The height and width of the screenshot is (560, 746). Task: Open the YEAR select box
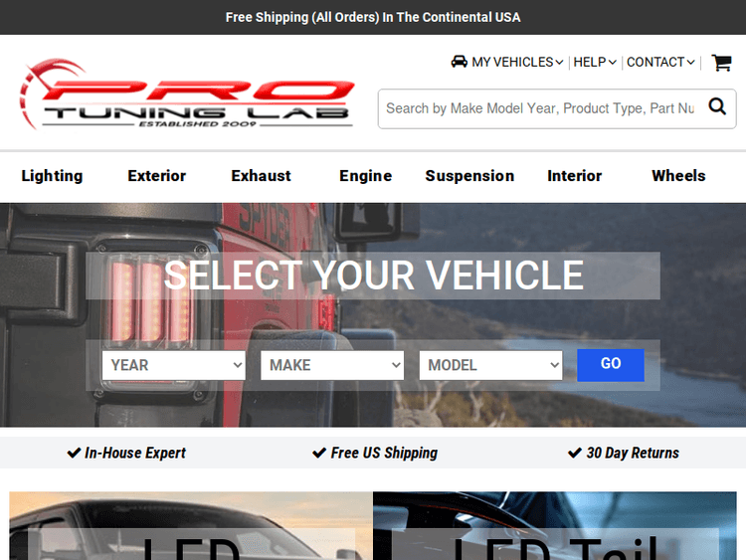(x=173, y=365)
